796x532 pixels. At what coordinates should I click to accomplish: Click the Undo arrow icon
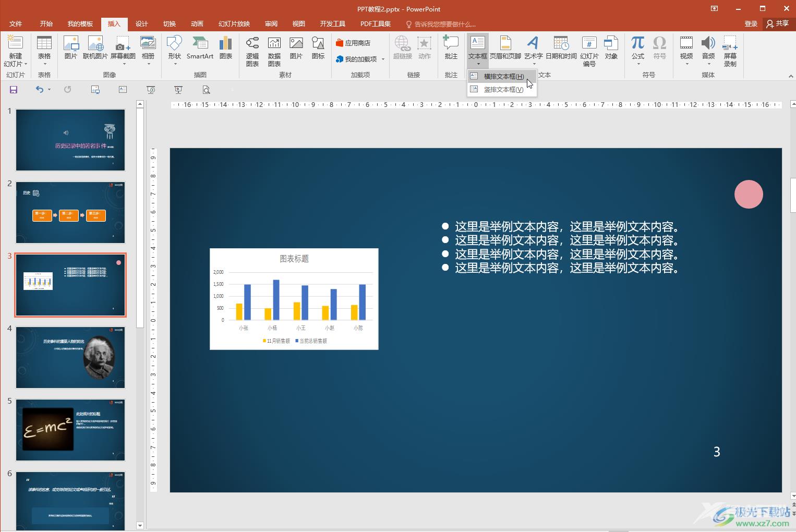click(x=40, y=90)
